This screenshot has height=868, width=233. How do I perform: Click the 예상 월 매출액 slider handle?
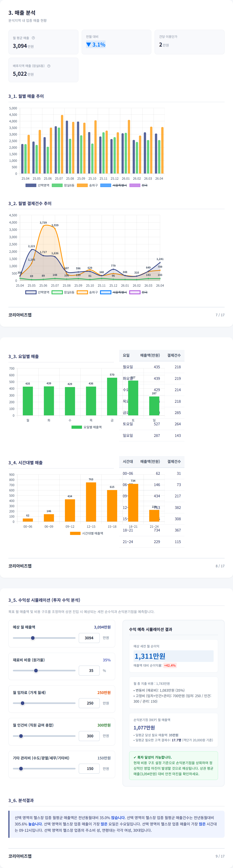click(33, 638)
